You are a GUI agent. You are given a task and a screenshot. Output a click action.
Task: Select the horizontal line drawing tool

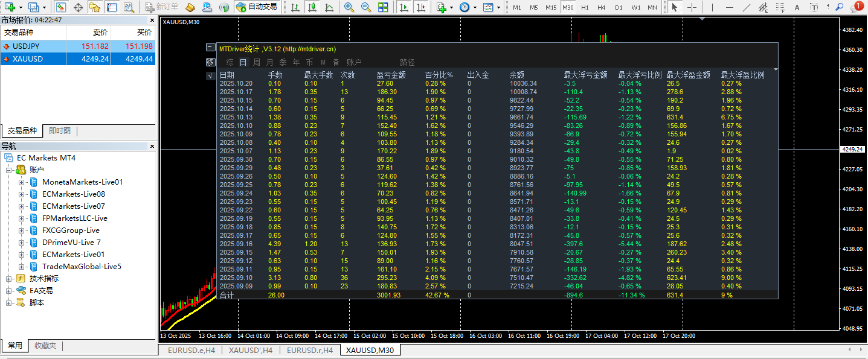click(x=729, y=7)
